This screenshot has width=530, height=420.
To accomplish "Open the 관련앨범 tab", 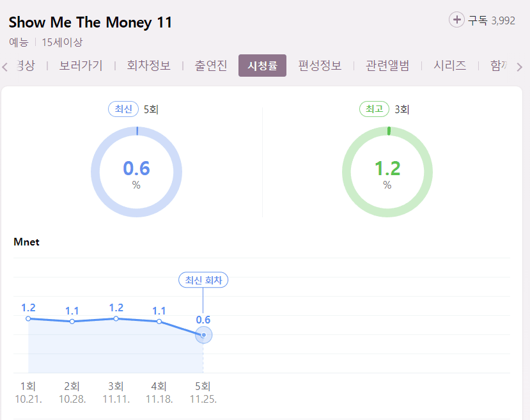I will 387,65.
